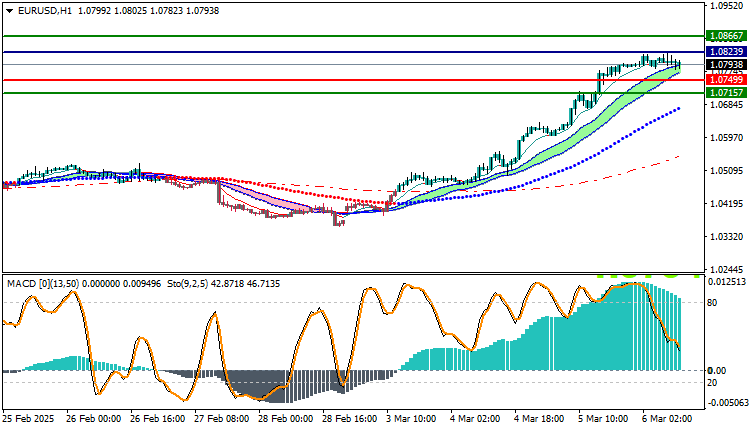750x430 pixels.
Task: Select the 1.05970 price axis value
Action: (727, 138)
